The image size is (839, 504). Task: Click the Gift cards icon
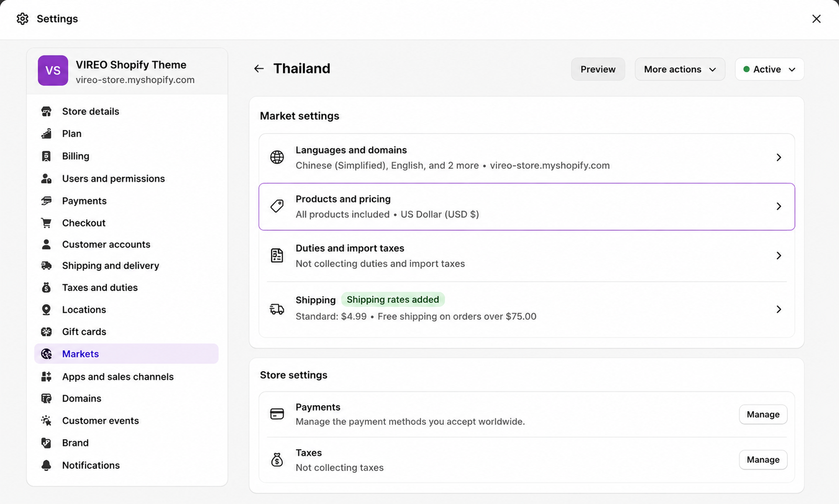pos(46,332)
